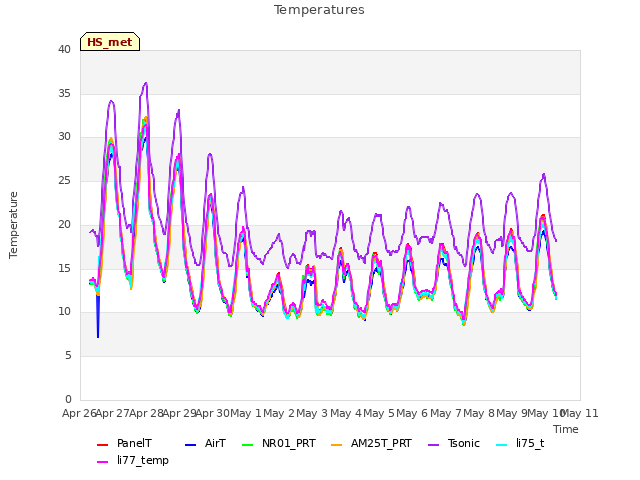Click the HS_met annotation label

pyautogui.click(x=110, y=42)
